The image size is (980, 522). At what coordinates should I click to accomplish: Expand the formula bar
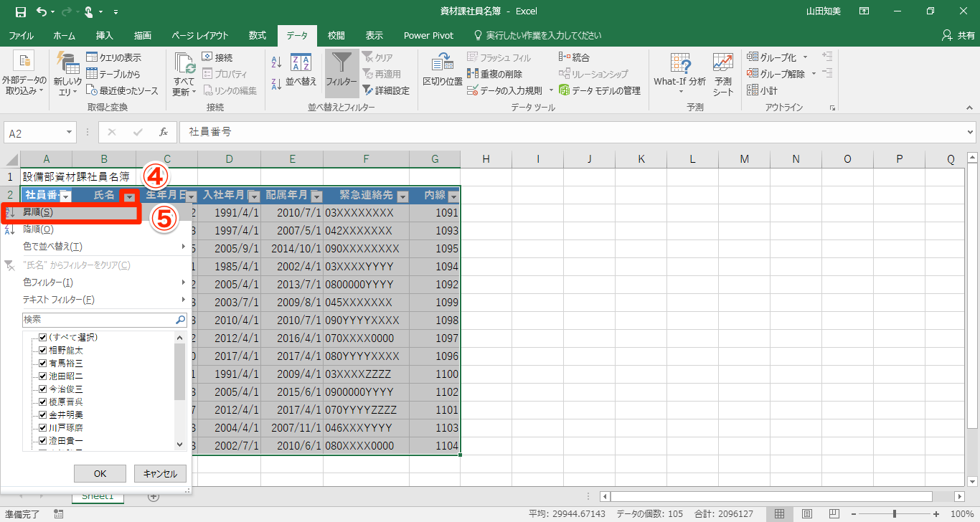pos(971,133)
